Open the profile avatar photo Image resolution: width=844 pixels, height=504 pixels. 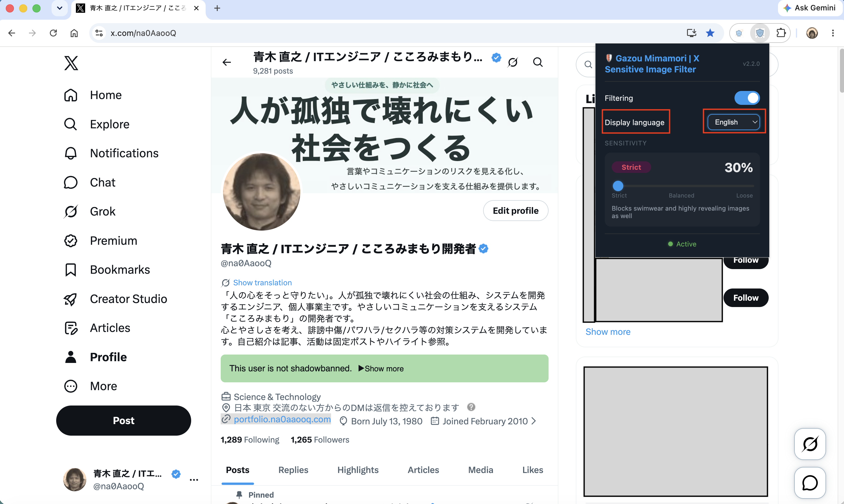click(262, 191)
